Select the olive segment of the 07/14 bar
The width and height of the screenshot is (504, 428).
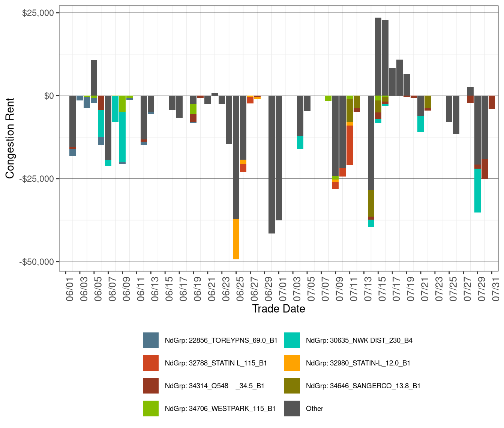(x=371, y=203)
